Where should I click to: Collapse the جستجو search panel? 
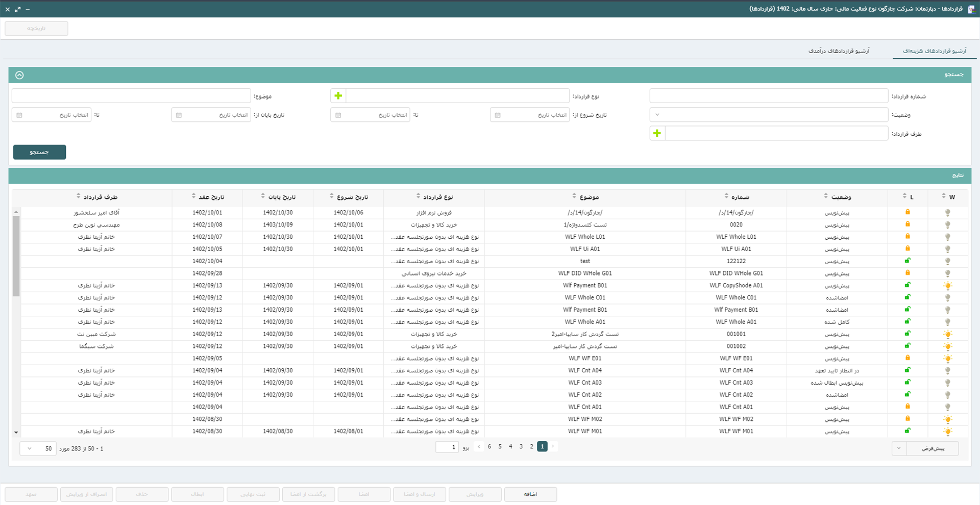(x=19, y=75)
